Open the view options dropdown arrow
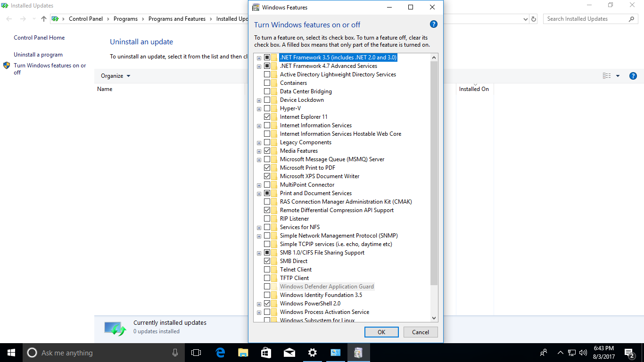644x362 pixels. click(x=618, y=76)
